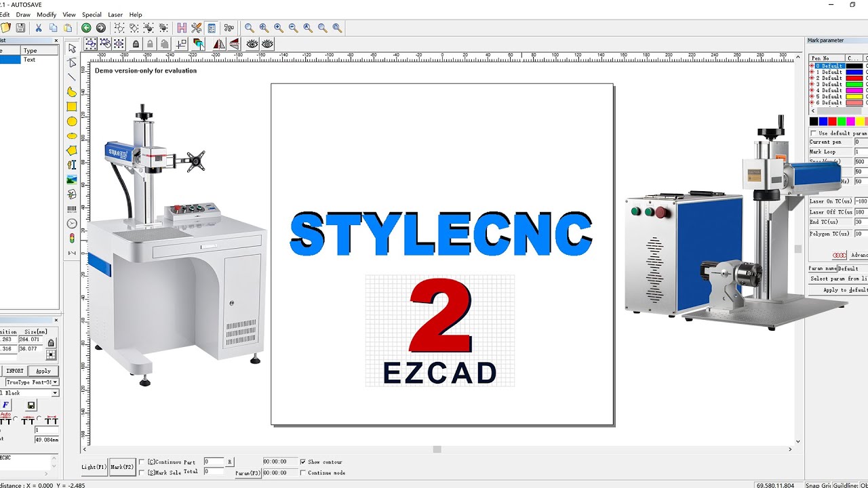Select the Circle drawing tool
The height and width of the screenshot is (488, 868).
[72, 121]
